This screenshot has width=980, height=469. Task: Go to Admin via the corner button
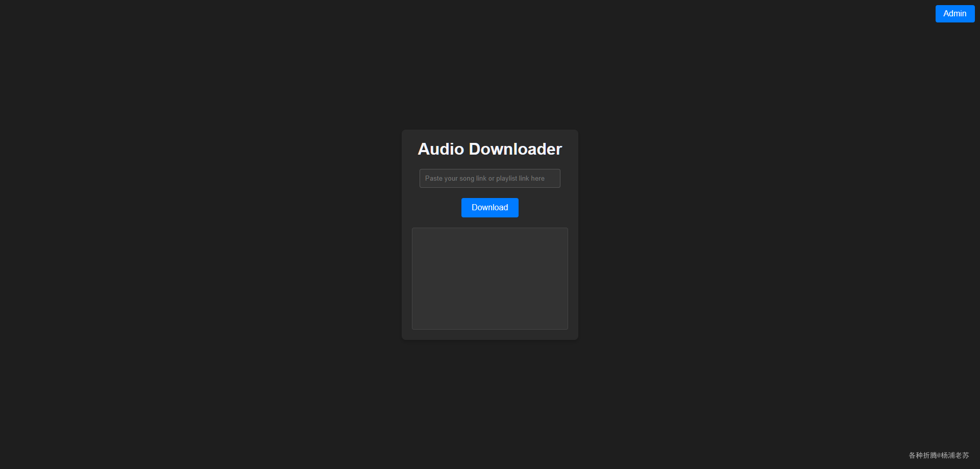(x=954, y=14)
